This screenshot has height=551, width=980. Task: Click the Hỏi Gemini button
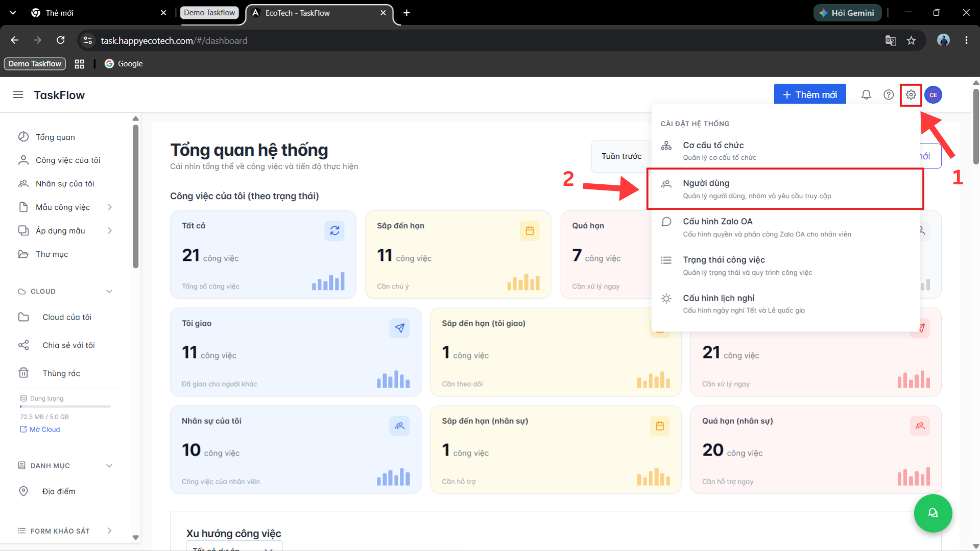coord(847,13)
